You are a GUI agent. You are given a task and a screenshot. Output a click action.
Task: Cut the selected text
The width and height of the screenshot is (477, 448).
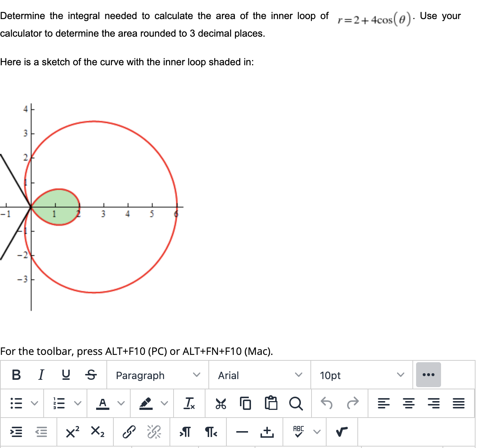(221, 404)
